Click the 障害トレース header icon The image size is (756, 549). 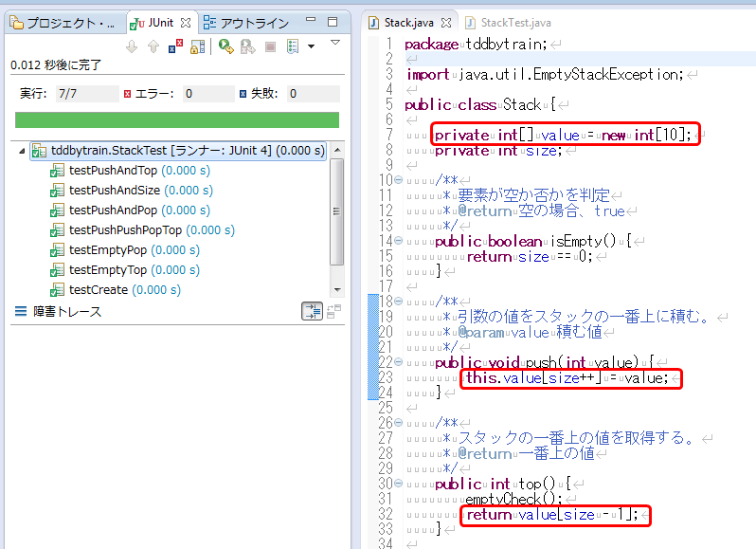click(x=21, y=311)
